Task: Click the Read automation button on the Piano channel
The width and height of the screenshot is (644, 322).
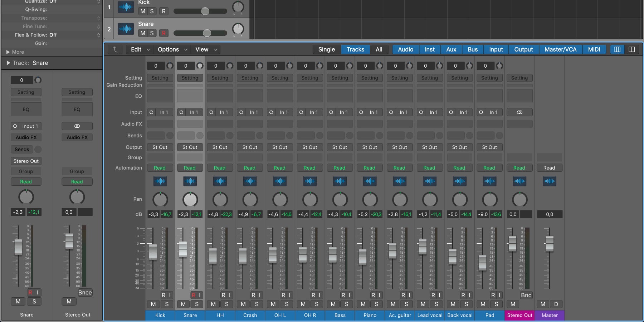Action: click(370, 167)
